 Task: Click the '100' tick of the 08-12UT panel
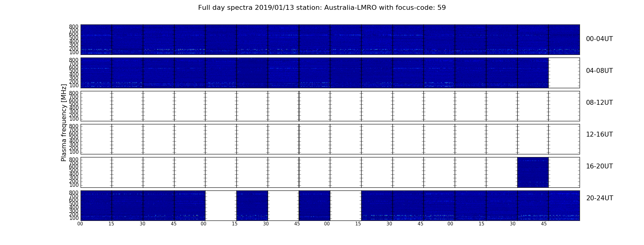coord(74,119)
